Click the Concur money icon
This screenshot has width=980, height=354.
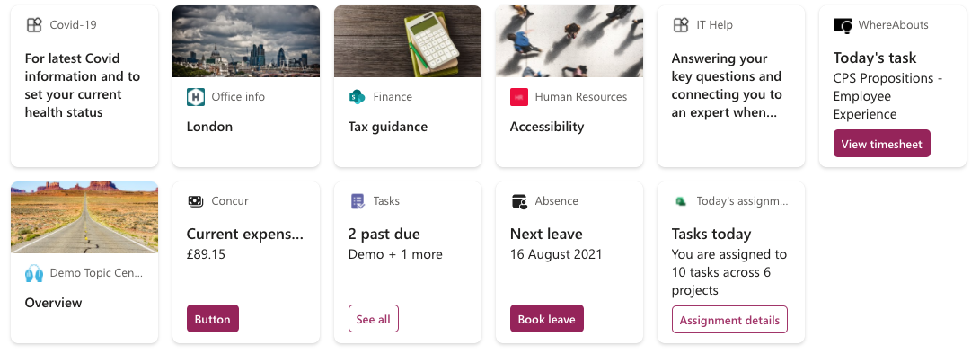pyautogui.click(x=196, y=201)
